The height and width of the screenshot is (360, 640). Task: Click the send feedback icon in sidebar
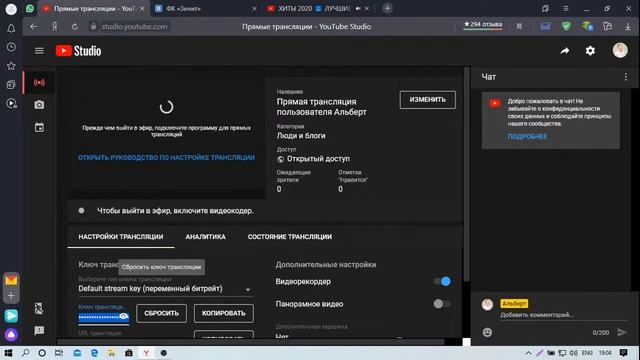click(x=39, y=330)
